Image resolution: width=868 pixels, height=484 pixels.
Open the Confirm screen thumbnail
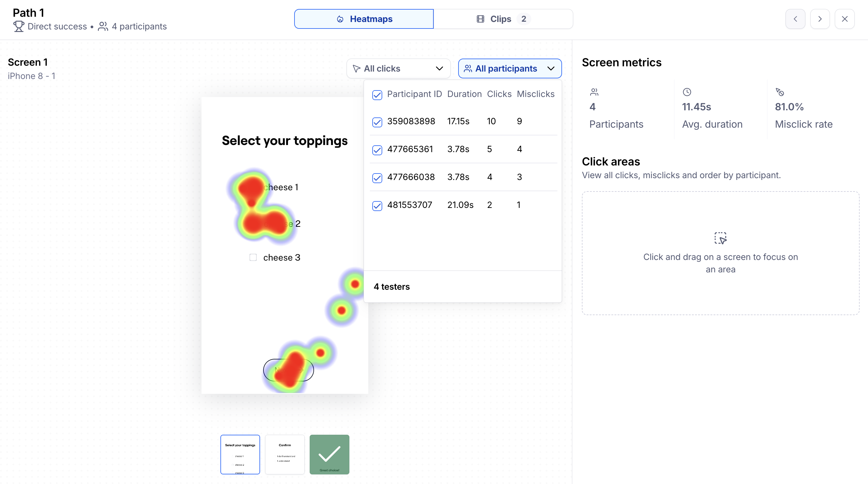(x=285, y=454)
